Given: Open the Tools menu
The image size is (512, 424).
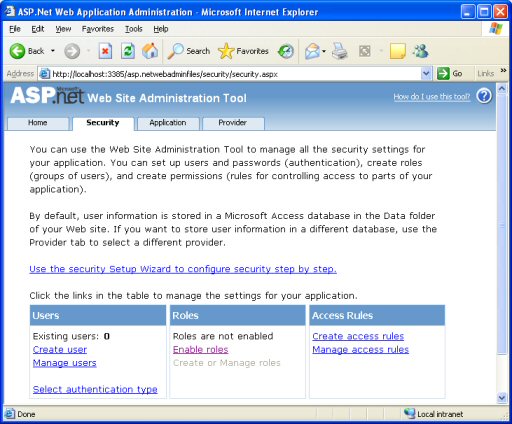Looking at the screenshot, I should click(134, 29).
